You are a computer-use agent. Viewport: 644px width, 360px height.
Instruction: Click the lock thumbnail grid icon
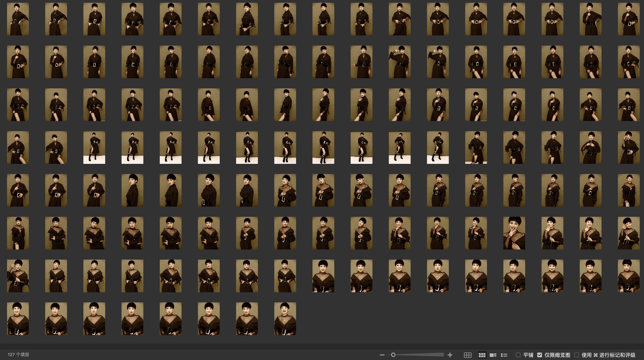468,355
